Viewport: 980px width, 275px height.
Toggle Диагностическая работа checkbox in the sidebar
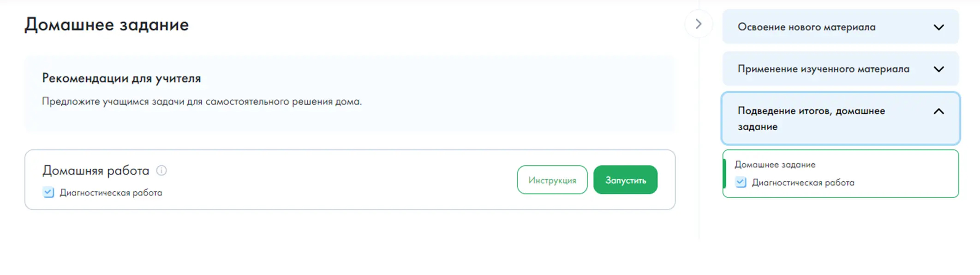[x=741, y=182]
